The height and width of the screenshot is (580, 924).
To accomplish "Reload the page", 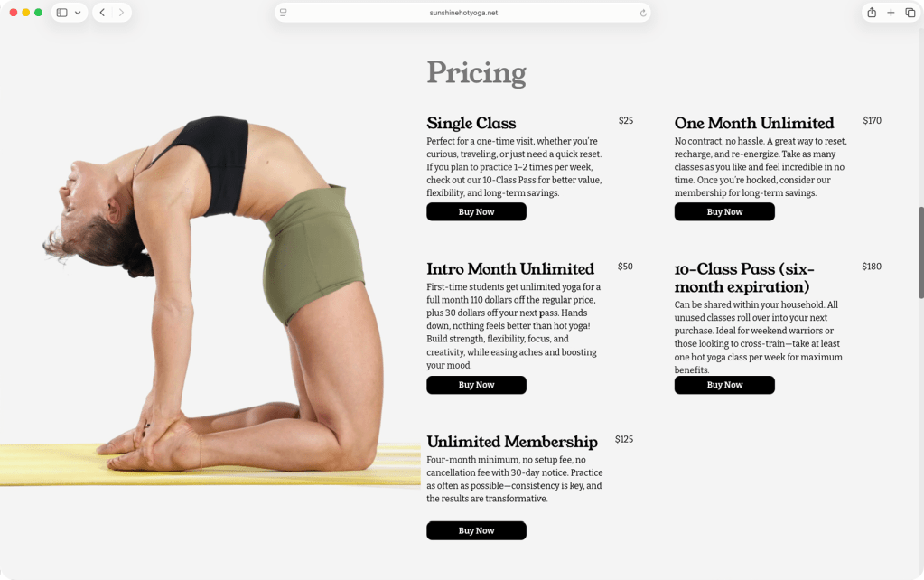I will 641,13.
